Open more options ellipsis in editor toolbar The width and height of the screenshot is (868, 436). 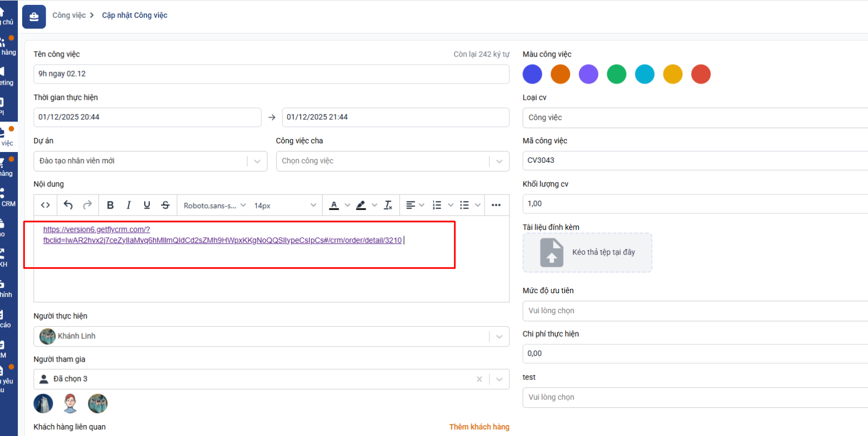tap(496, 205)
